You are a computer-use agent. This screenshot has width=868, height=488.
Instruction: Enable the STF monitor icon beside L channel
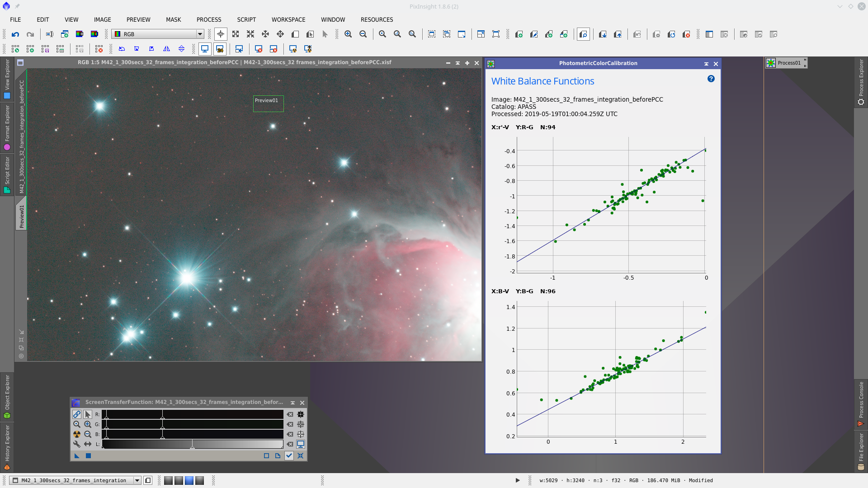coord(301,444)
